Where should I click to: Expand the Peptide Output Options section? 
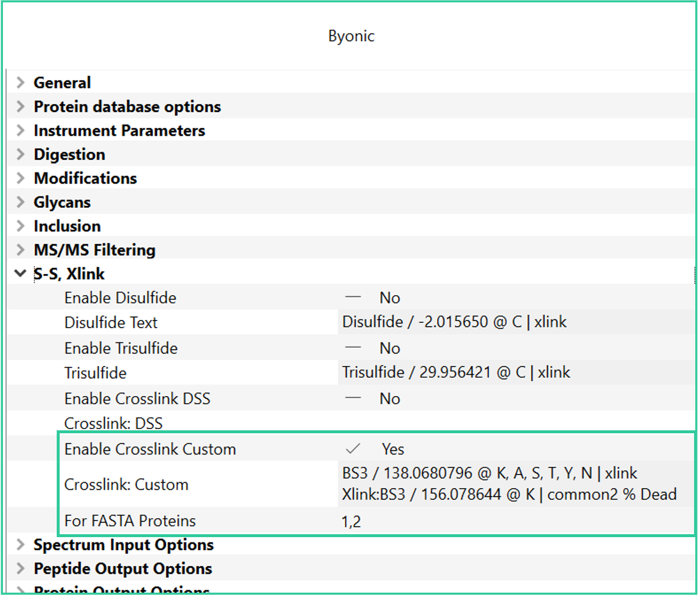point(20,568)
